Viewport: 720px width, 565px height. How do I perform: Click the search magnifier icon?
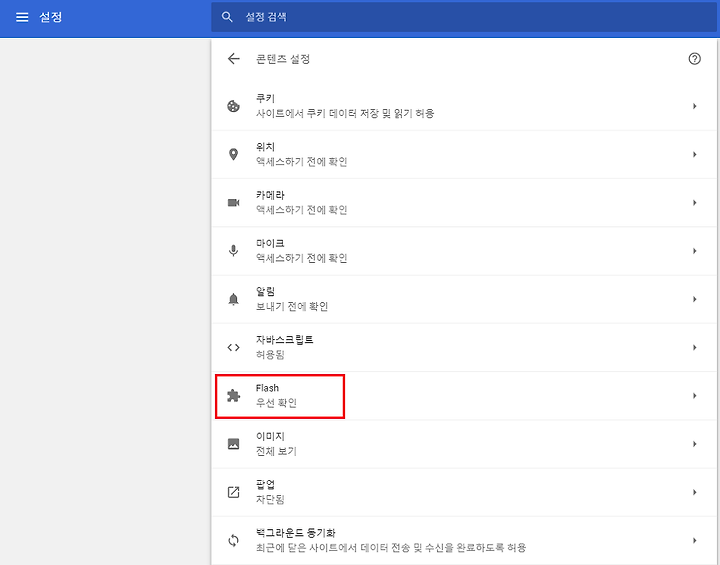(227, 17)
